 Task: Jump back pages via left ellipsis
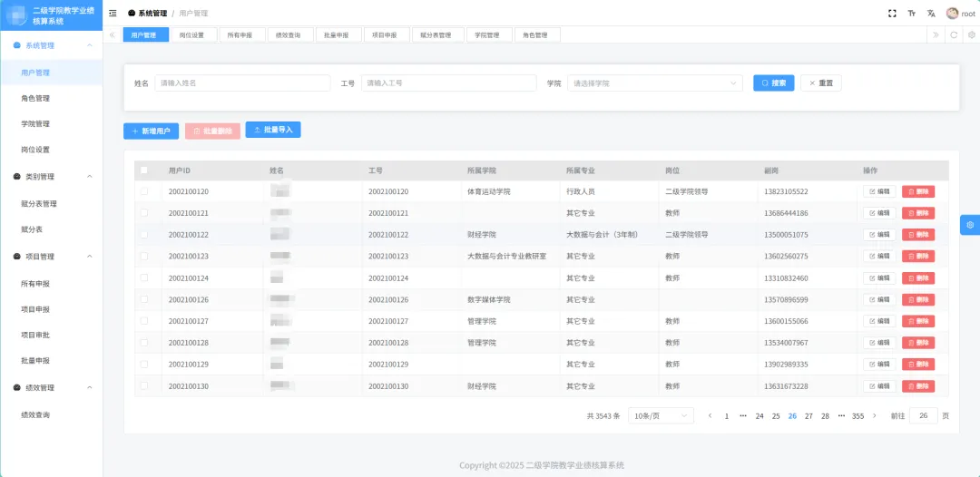tap(743, 416)
